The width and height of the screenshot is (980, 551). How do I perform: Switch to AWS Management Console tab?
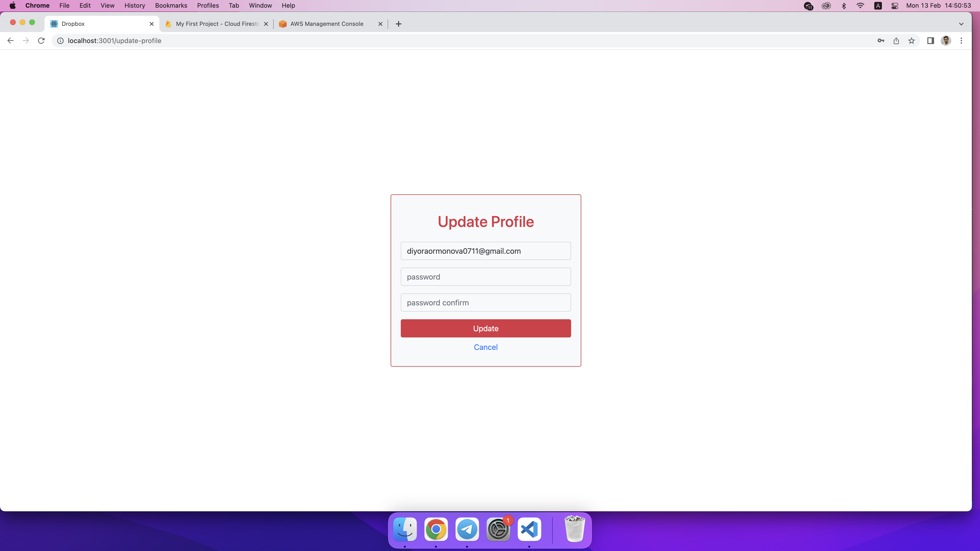pyautogui.click(x=326, y=24)
